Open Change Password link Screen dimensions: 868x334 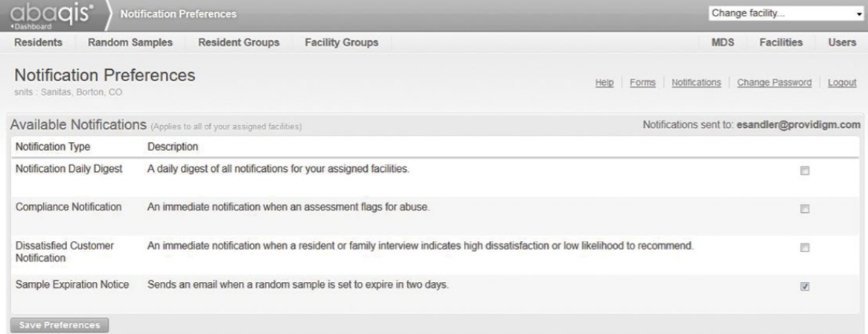coord(774,83)
